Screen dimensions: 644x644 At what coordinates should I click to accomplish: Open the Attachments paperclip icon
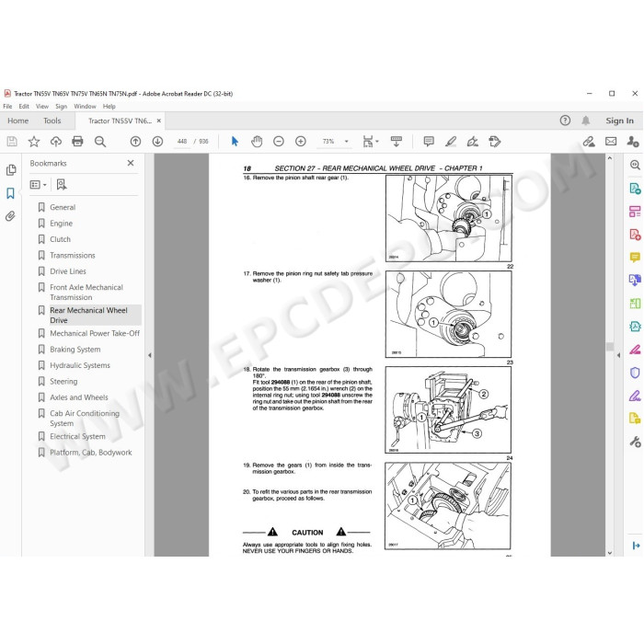pos(10,216)
